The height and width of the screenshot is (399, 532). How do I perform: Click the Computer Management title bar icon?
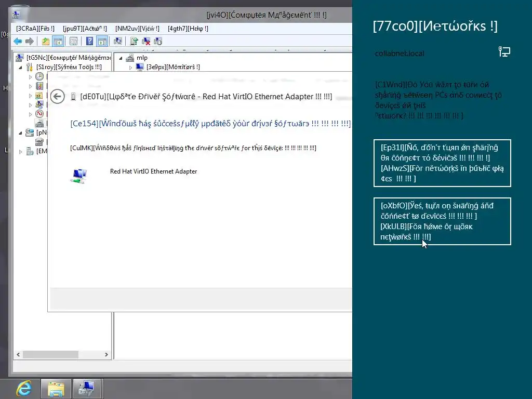pos(16,15)
